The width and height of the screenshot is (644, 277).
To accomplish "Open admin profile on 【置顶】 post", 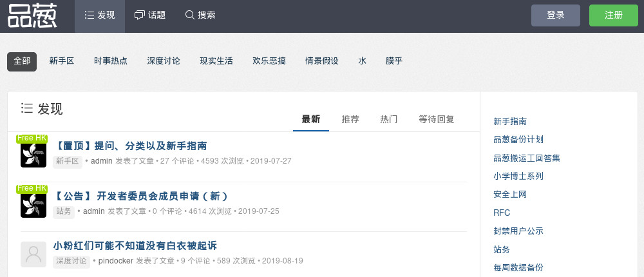I will 102,161.
